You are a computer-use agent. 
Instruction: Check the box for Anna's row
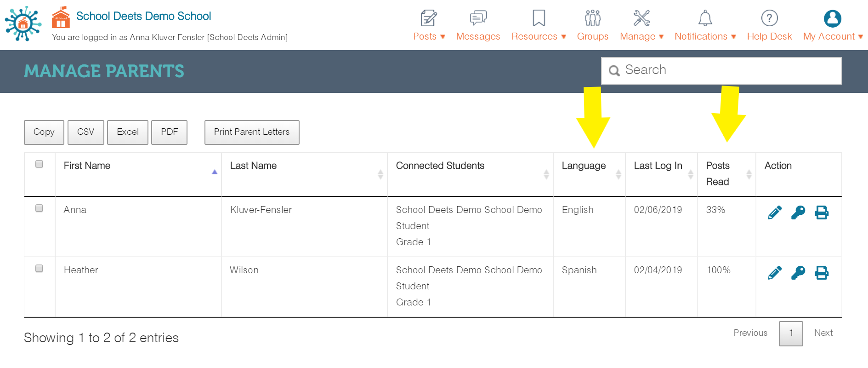click(x=39, y=208)
